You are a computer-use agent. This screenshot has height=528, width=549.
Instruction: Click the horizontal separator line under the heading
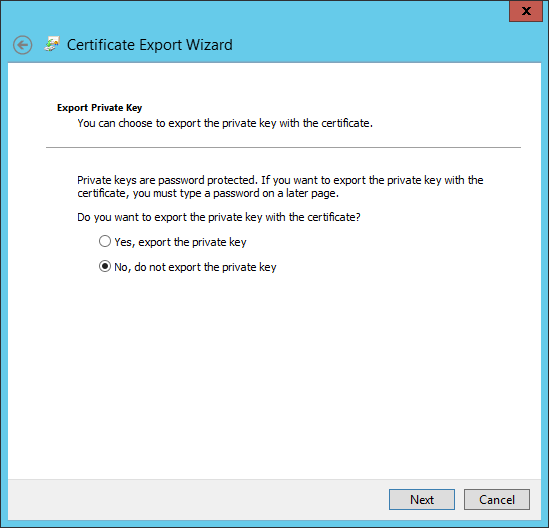coord(283,147)
